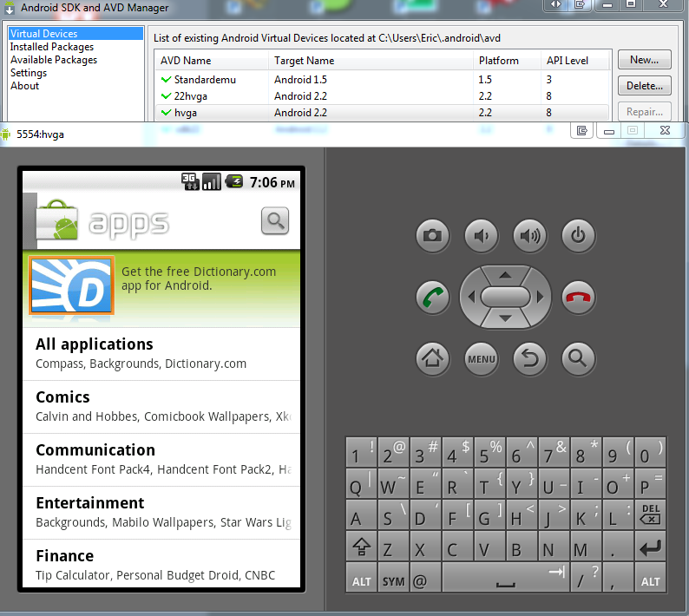Click the left ALT key
This screenshot has width=689, height=616.
pos(361,578)
